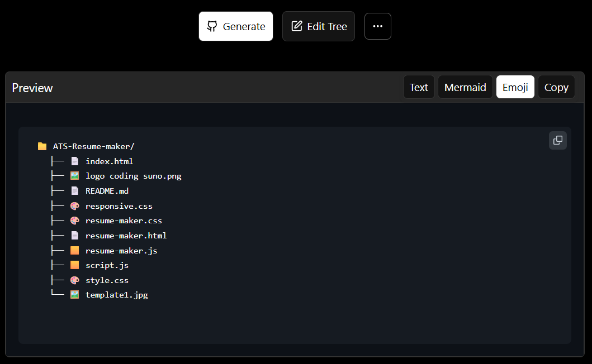Screen dimensions: 592x364
Task: Click the file icon beside README.md
Action: pos(75,191)
